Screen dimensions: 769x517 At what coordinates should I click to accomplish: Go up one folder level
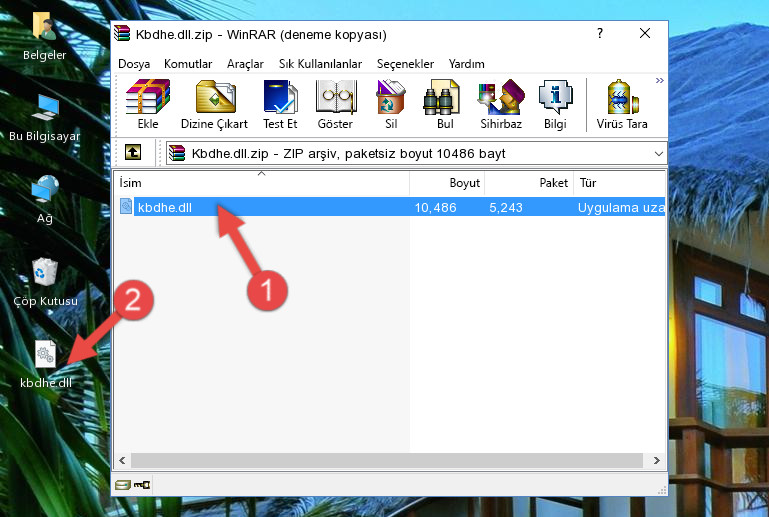click(132, 152)
